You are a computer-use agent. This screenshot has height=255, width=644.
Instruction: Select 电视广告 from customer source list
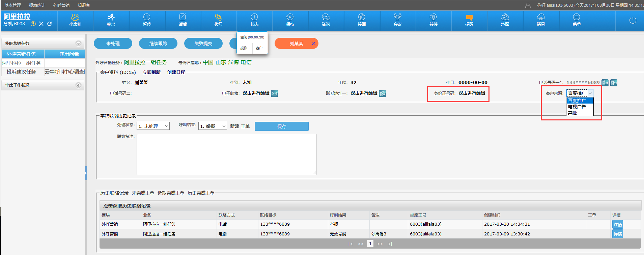click(577, 107)
